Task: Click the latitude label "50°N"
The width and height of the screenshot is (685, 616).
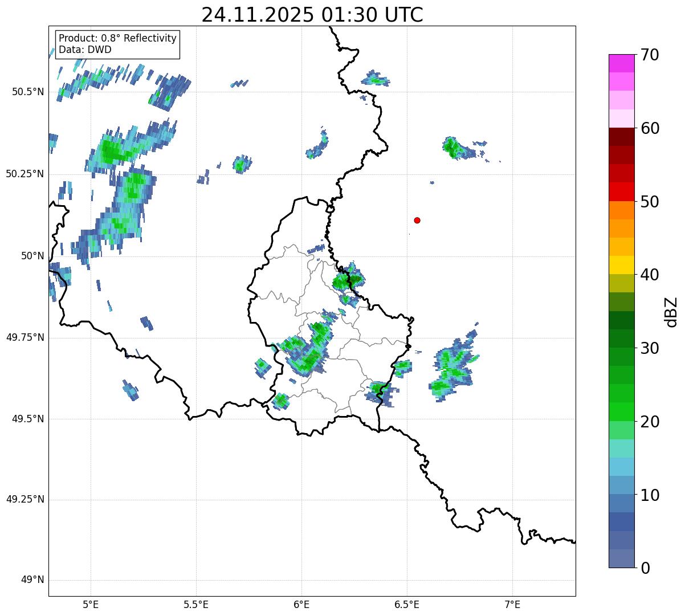Action: (32, 256)
